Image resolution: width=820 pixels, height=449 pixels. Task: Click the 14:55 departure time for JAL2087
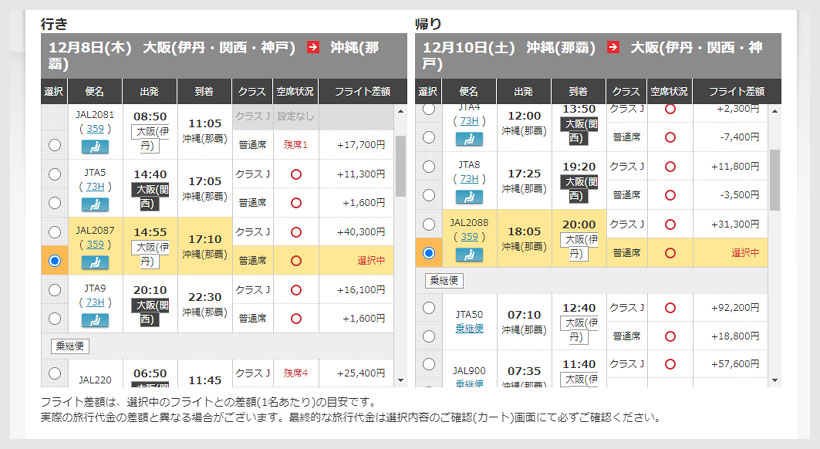[x=150, y=232]
